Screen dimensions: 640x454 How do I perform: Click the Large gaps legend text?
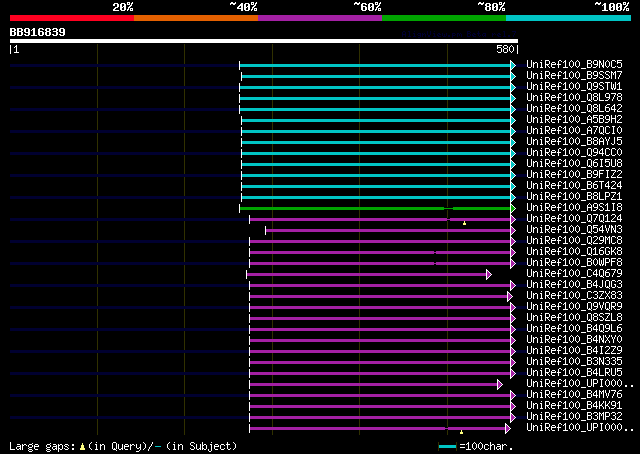pyautogui.click(x=42, y=446)
